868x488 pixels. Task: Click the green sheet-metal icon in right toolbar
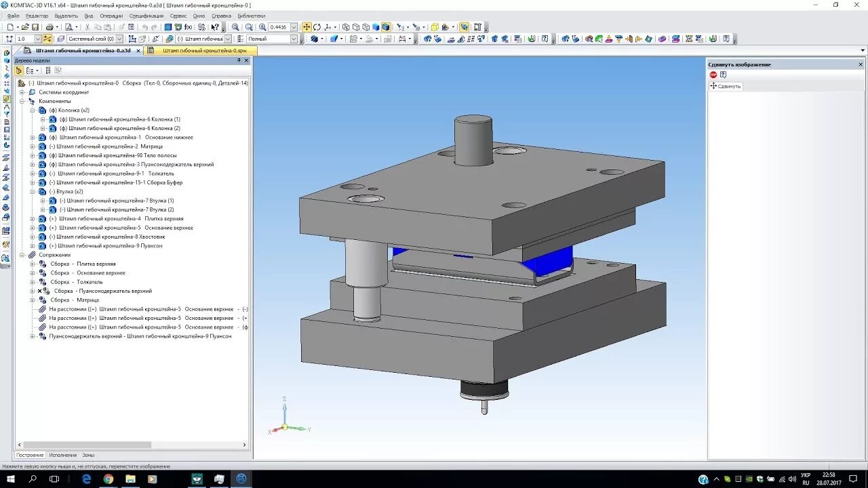[599, 39]
